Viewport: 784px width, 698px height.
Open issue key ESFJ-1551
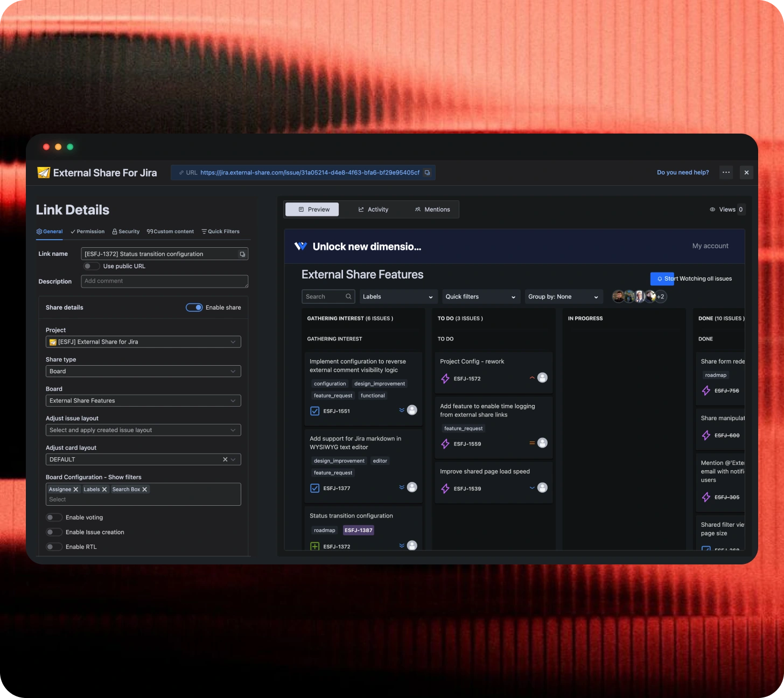337,411
